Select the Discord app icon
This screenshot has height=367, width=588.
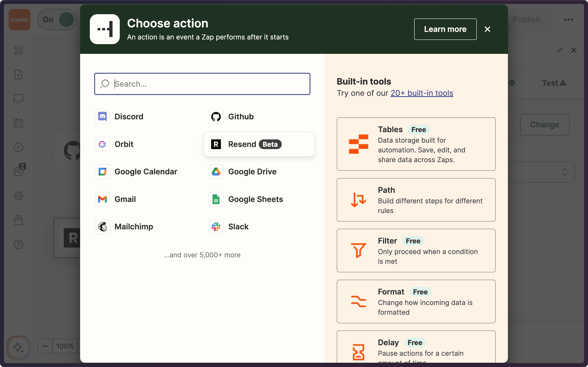pos(102,117)
